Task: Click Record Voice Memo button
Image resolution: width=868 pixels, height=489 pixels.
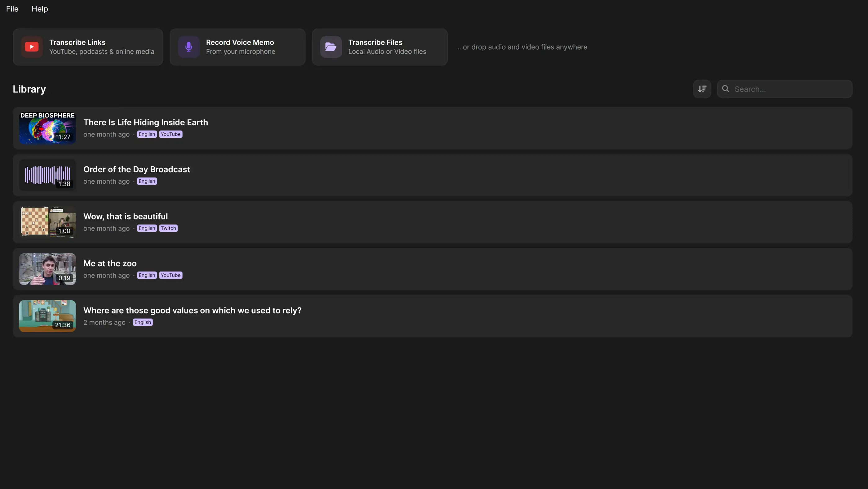Action: point(237,47)
